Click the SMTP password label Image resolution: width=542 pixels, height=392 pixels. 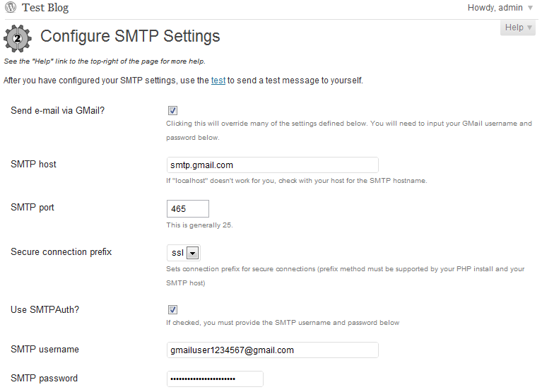[45, 378]
